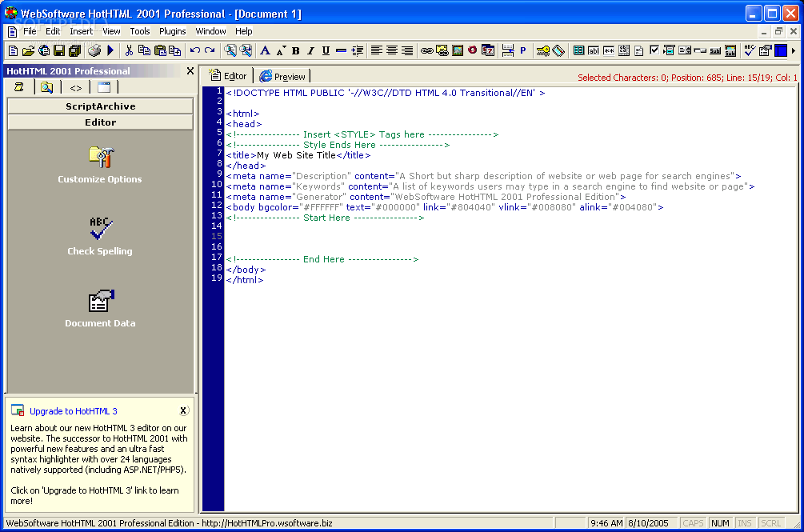Insert date with the calendar icon

[x=488, y=50]
